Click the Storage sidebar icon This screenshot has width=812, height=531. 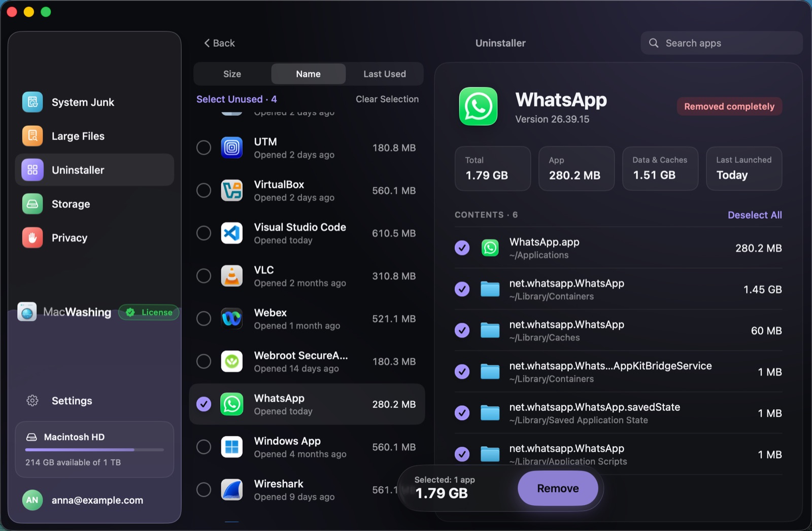(32, 204)
